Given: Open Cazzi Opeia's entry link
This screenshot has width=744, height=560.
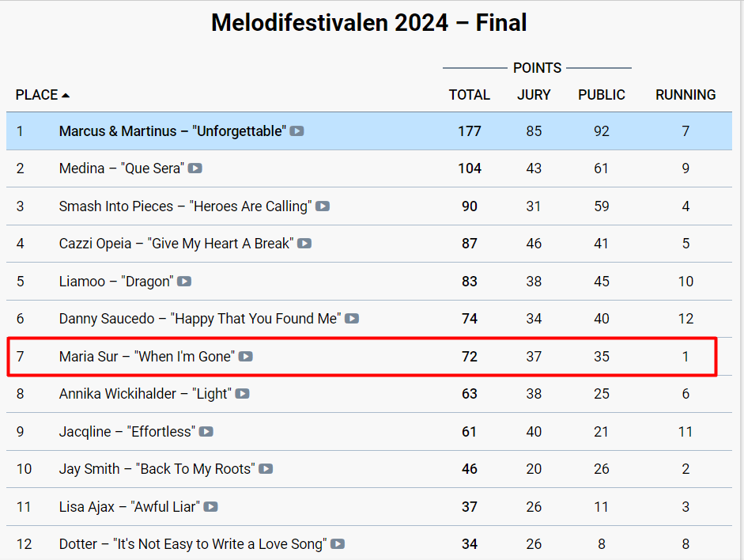Looking at the screenshot, I should pos(176,244).
